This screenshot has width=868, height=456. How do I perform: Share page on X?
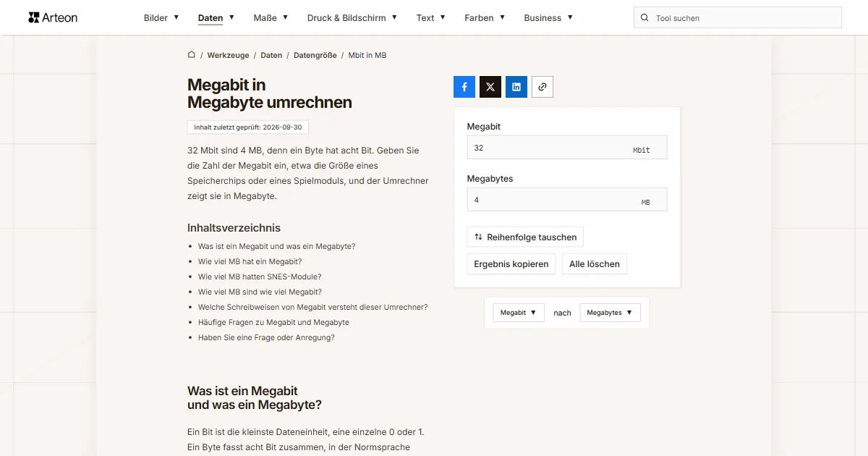[x=490, y=87]
